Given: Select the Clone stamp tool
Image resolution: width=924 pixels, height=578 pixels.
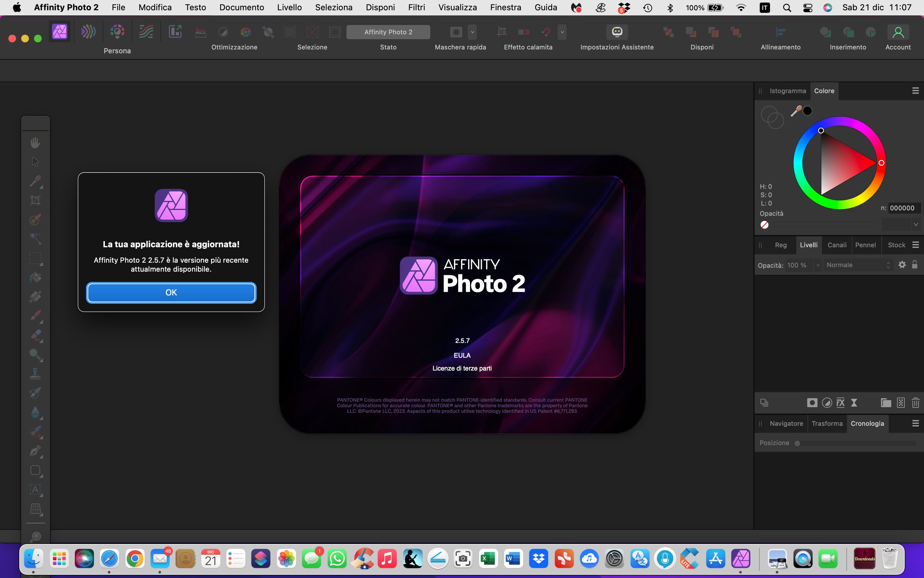Looking at the screenshot, I should tap(35, 373).
